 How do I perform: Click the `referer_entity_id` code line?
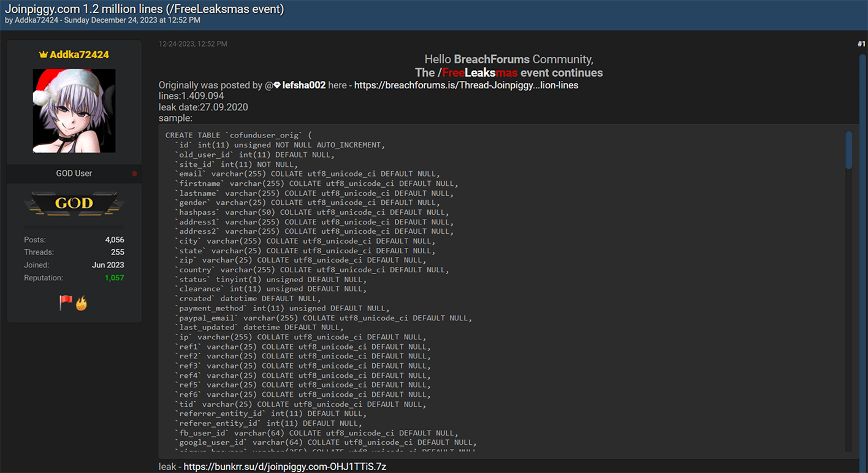point(268,423)
